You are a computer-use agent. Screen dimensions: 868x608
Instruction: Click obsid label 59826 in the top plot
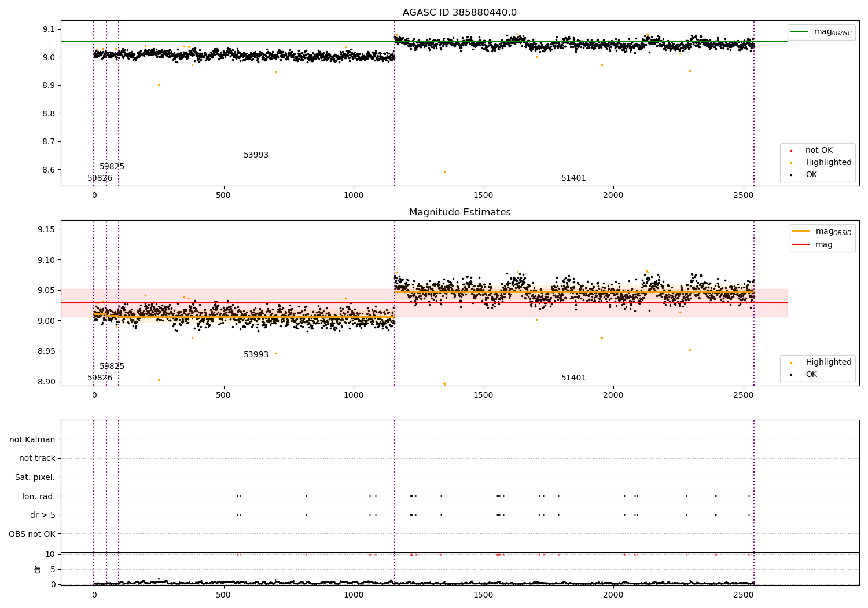click(x=100, y=178)
